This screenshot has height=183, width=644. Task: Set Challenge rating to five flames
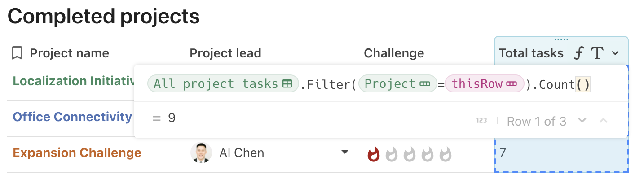pos(446,154)
